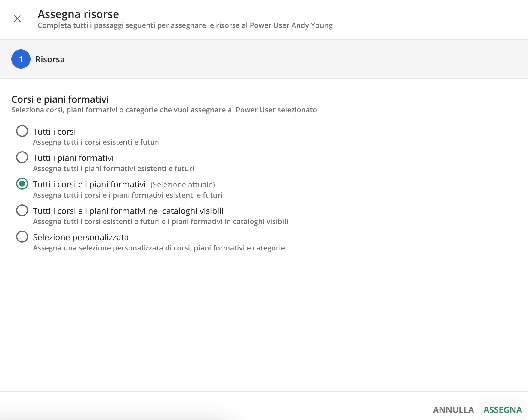The width and height of the screenshot is (528, 420).
Task: Click the "Corsi e piani formativi" heading
Action: pos(60,99)
